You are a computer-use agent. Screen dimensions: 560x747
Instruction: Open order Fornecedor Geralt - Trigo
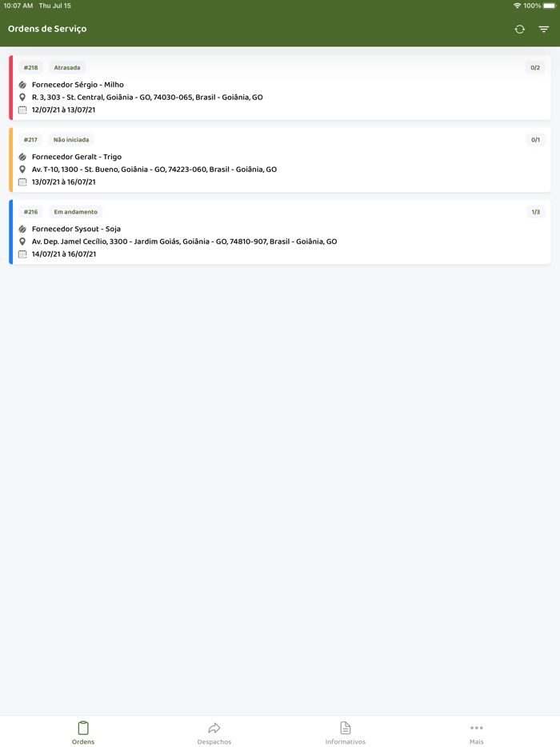77,157
